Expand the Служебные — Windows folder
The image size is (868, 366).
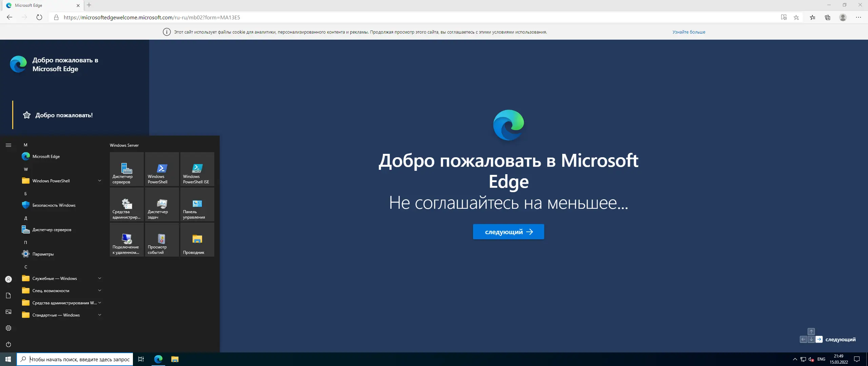[100, 278]
